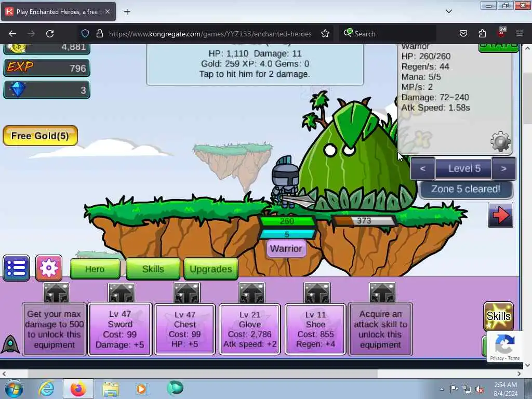Click the enemy health bar showing 373

(364, 221)
